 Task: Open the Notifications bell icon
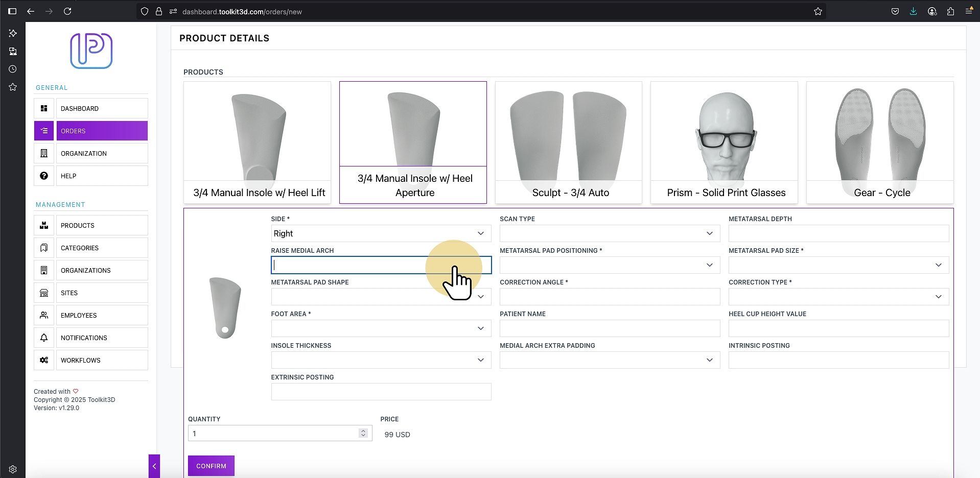click(x=44, y=338)
